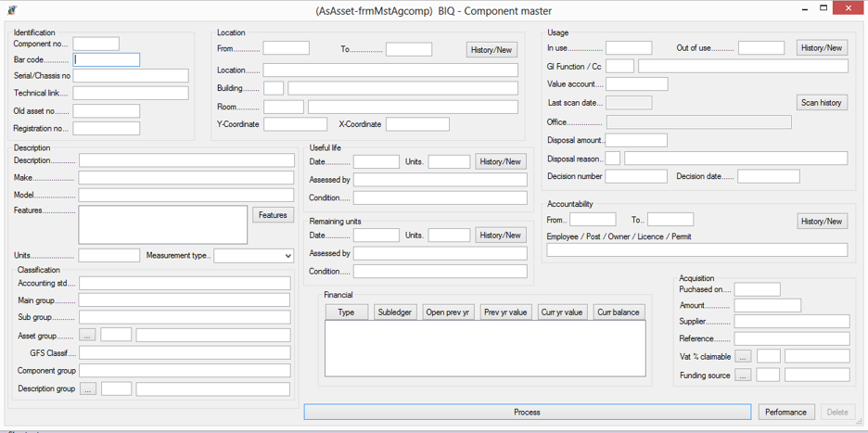Focus the Remaining units Assessed by field

(440, 253)
